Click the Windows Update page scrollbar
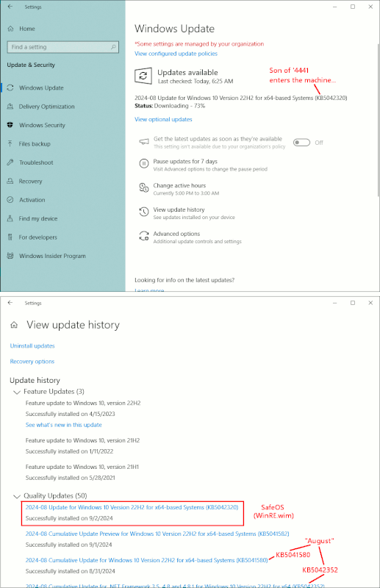Image resolution: width=380 pixels, height=588 pixels. click(378, 120)
